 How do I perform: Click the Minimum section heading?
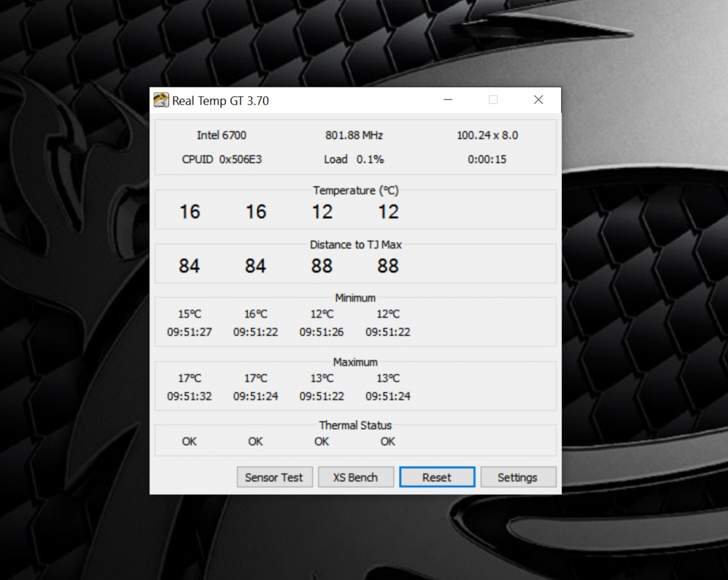click(x=356, y=298)
